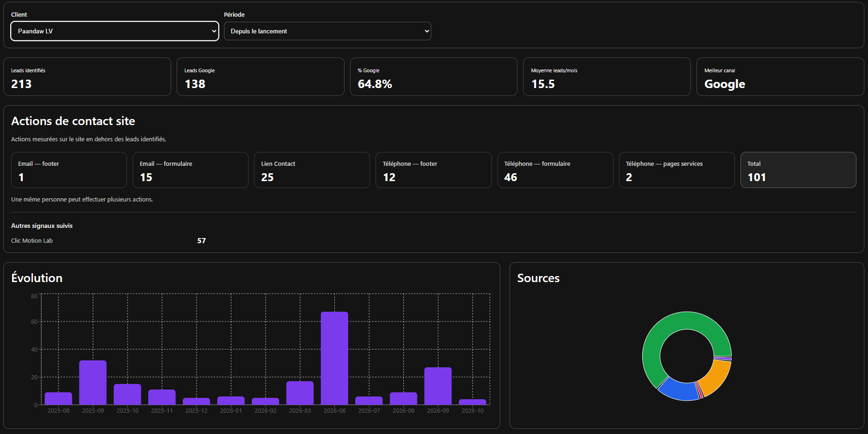Click the Leads identifiés card showing 213
Image resolution: width=868 pixels, height=434 pixels.
[x=87, y=77]
